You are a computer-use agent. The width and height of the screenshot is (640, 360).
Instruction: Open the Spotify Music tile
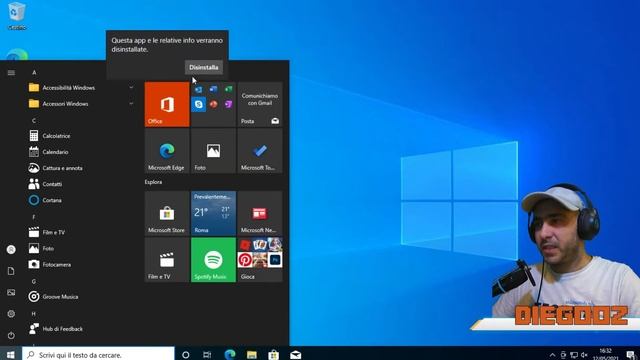213,260
